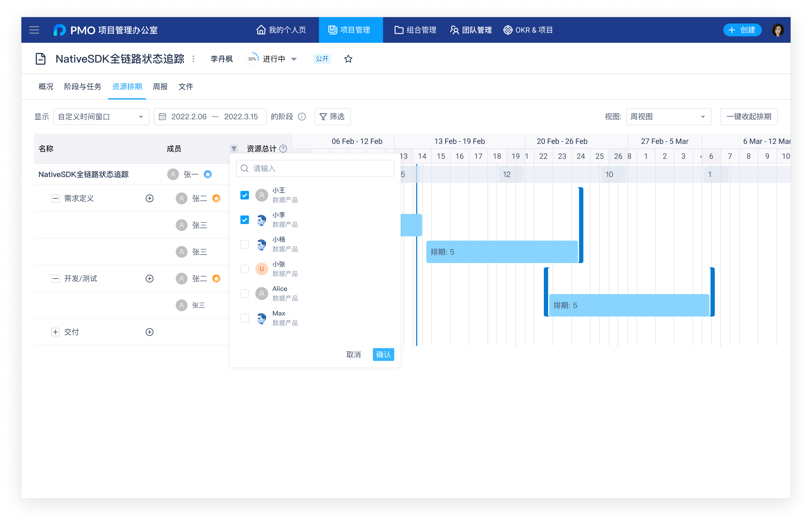
Task: Enable Alice in the member filter
Action: coord(244,293)
